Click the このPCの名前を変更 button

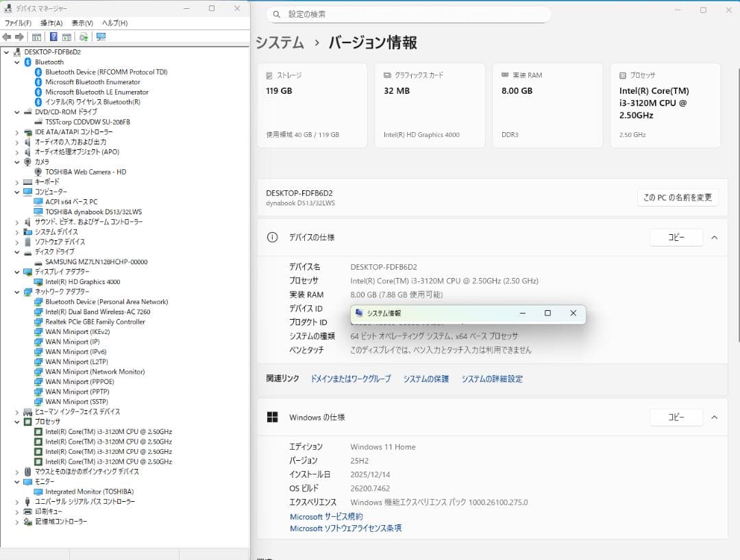point(678,197)
